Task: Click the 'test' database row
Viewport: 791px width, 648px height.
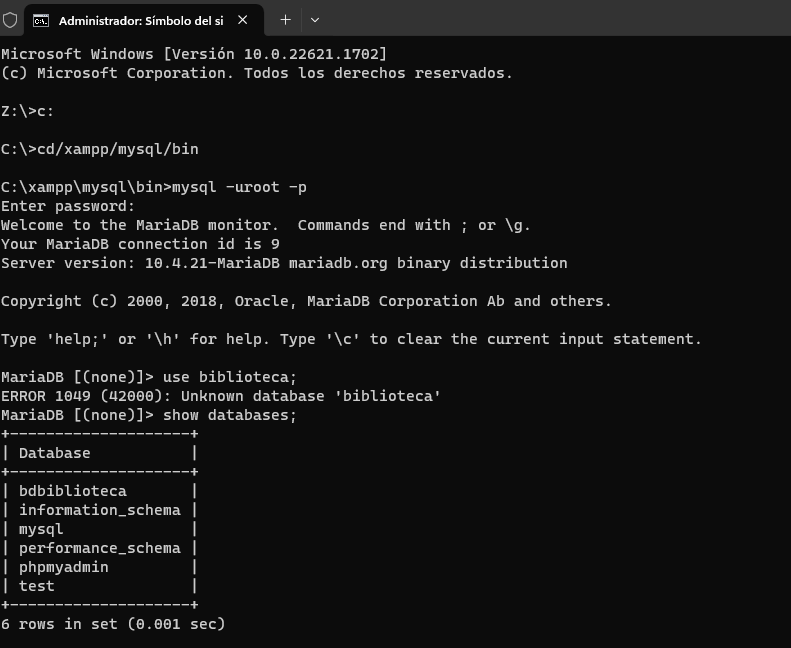Action: point(37,586)
